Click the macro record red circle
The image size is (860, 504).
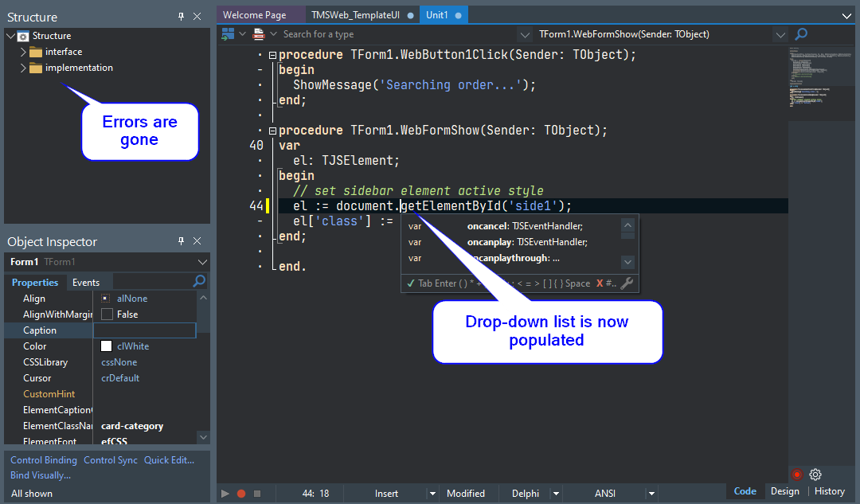click(x=240, y=494)
